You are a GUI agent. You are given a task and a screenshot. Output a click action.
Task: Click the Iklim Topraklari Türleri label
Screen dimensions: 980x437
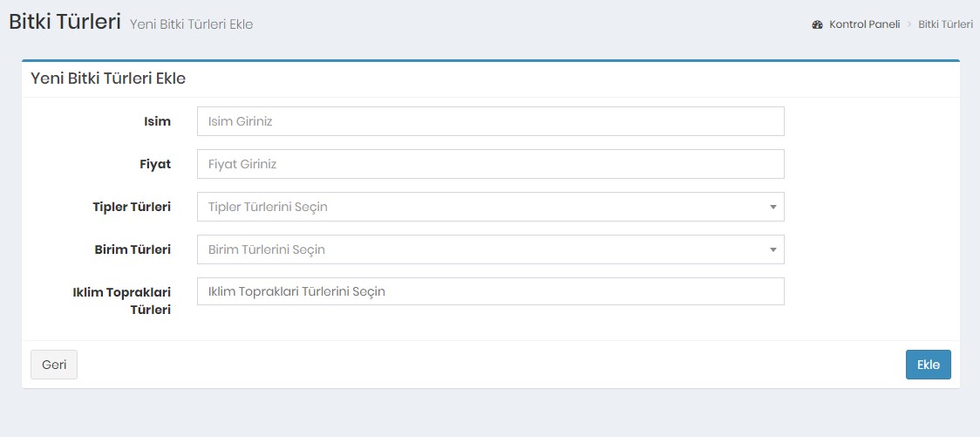click(122, 301)
